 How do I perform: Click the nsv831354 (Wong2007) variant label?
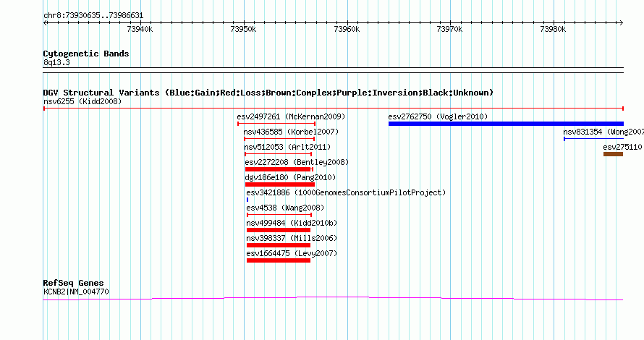click(x=603, y=132)
